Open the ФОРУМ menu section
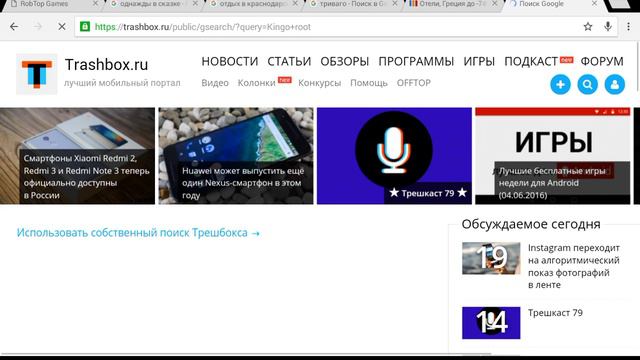The height and width of the screenshot is (360, 640). tap(602, 61)
